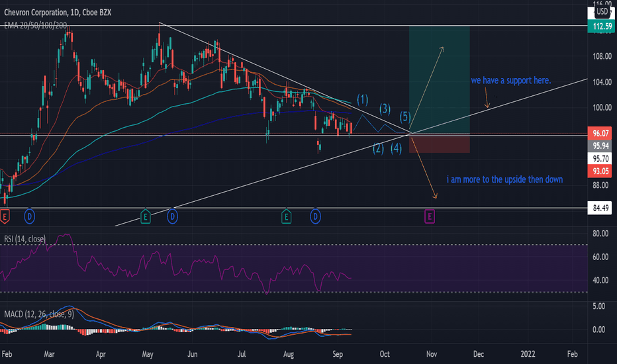Select the RSI (14, close) indicator label

[x=24, y=239]
